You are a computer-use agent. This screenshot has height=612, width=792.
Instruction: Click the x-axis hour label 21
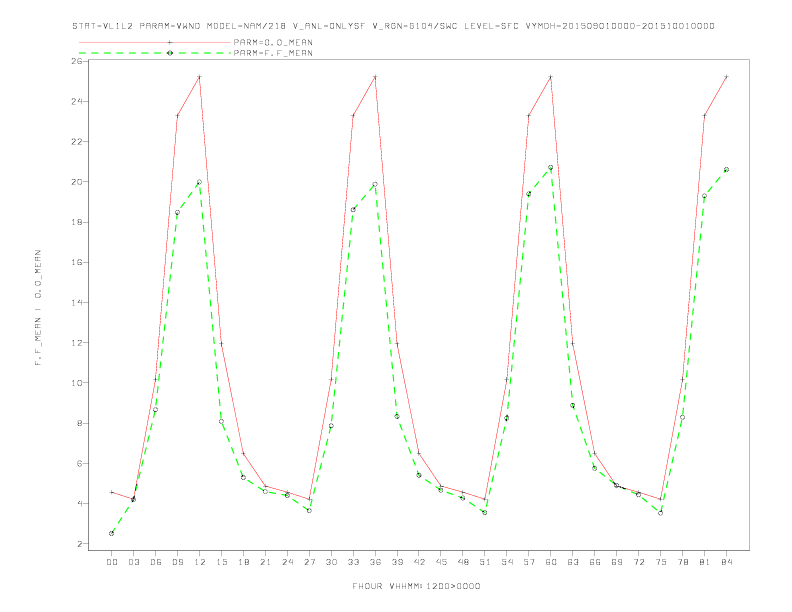point(265,562)
